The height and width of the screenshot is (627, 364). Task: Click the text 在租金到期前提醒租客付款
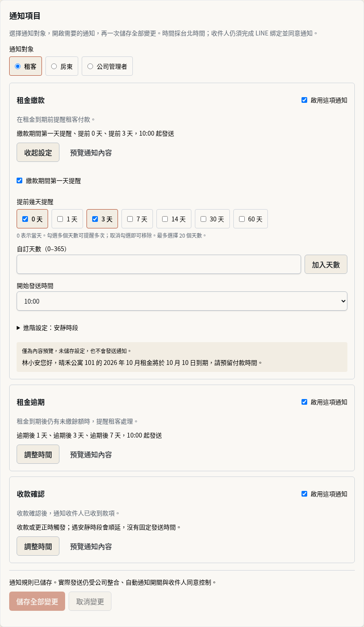pyautogui.click(x=55, y=119)
